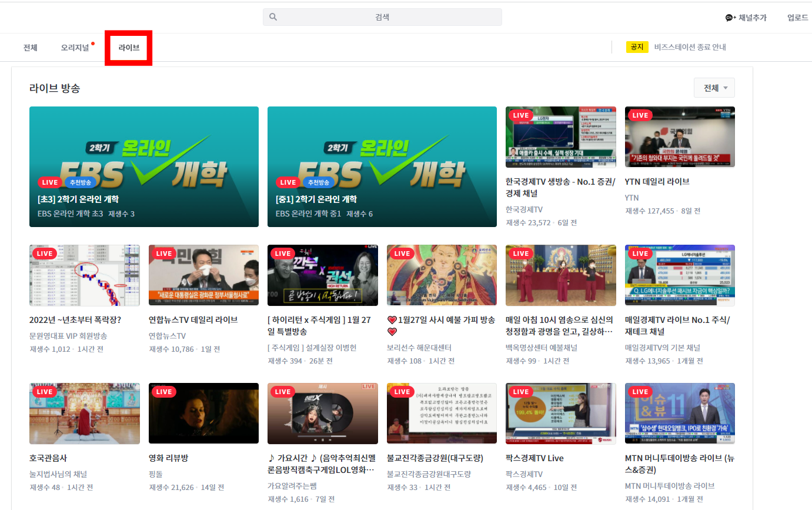Open [ 주식게임 ] 설계실장 이병헌 channel
Screen dimensions: 812x510
pos(312,348)
